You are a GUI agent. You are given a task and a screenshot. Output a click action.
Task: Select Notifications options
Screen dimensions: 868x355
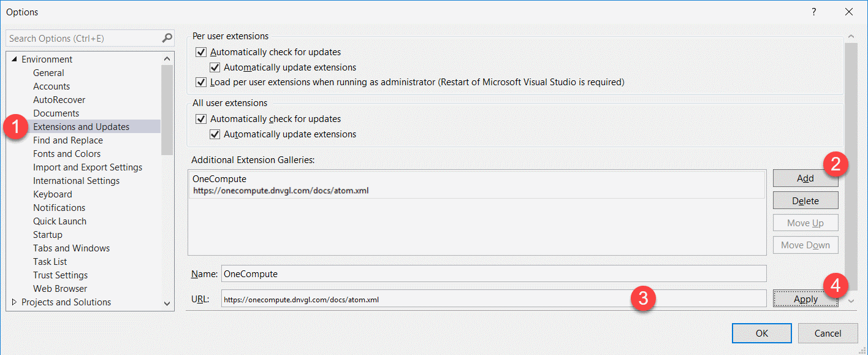(x=59, y=208)
